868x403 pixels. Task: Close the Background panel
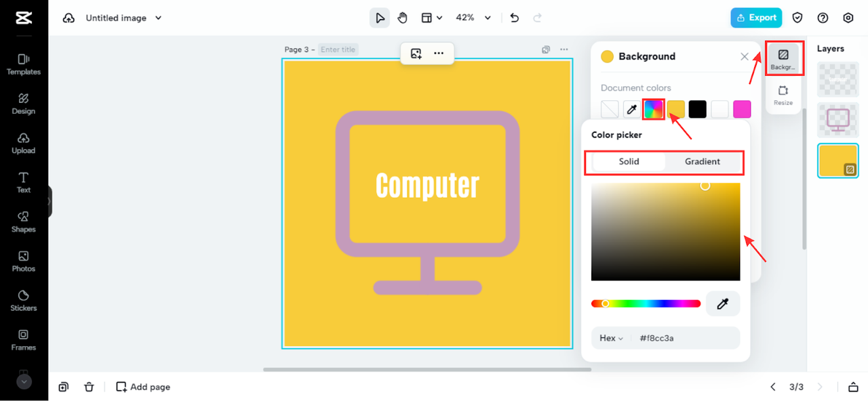pos(745,57)
